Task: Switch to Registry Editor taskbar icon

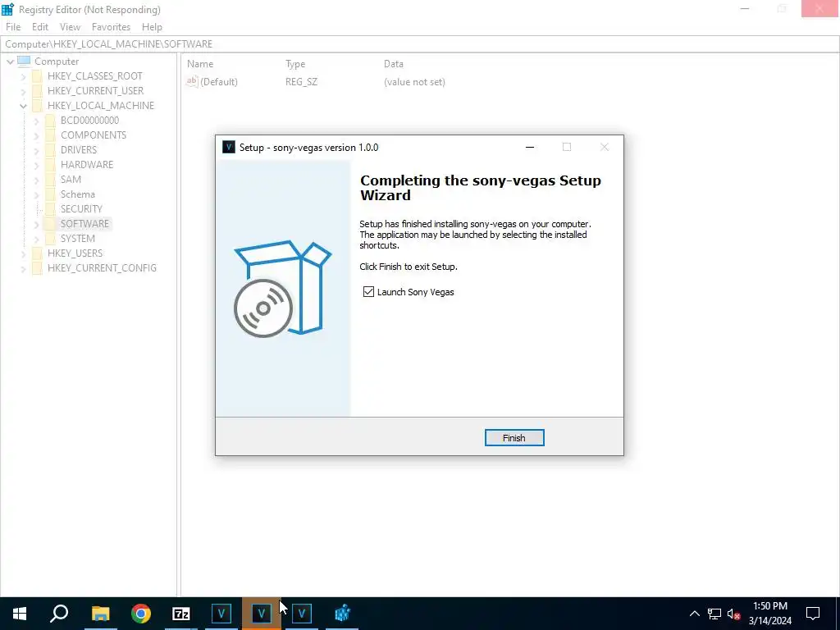Action: 342,614
